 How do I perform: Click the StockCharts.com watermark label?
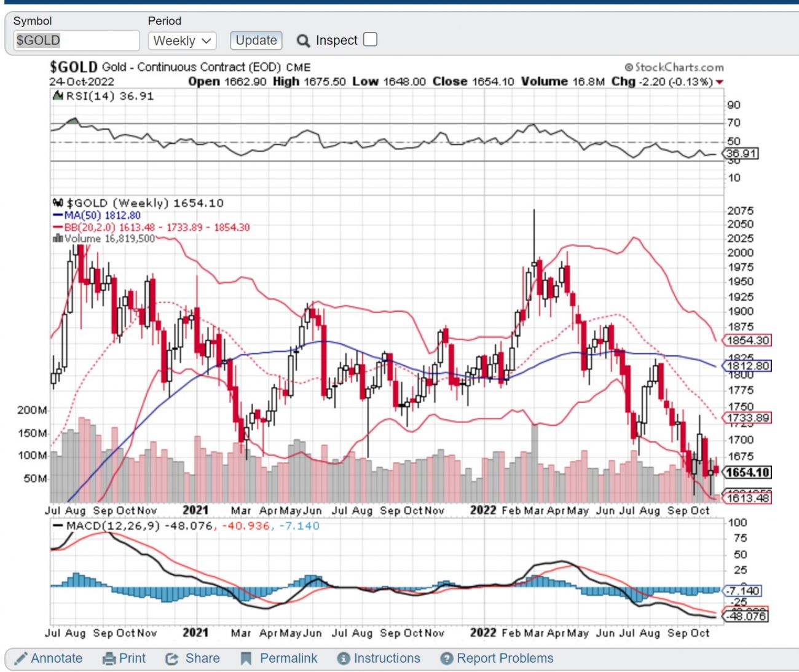tap(674, 67)
